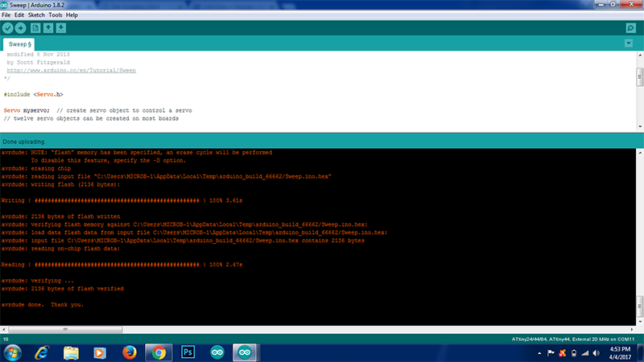Viewport: 644px width, 362px height.
Task: Click the Action Center flag tray icon
Action: click(551, 353)
